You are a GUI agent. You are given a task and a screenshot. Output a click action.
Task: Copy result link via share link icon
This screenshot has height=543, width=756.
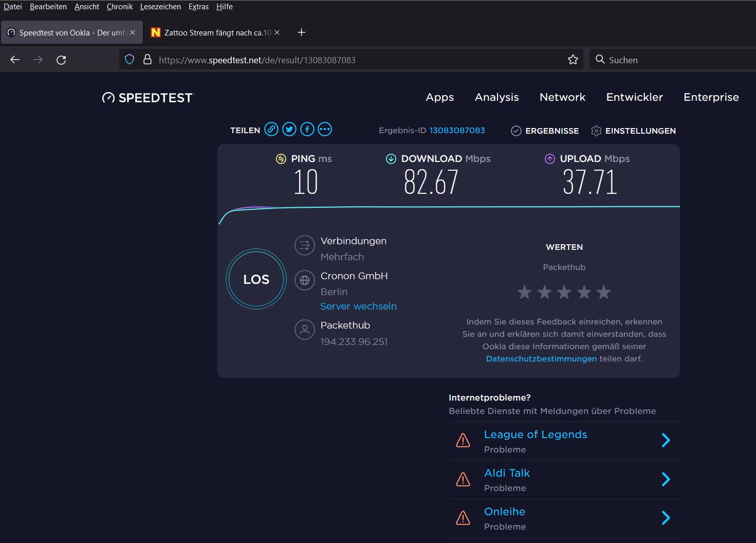(x=271, y=129)
